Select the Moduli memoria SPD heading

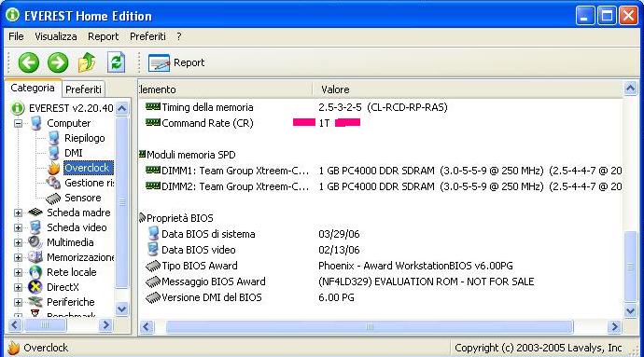click(x=191, y=155)
